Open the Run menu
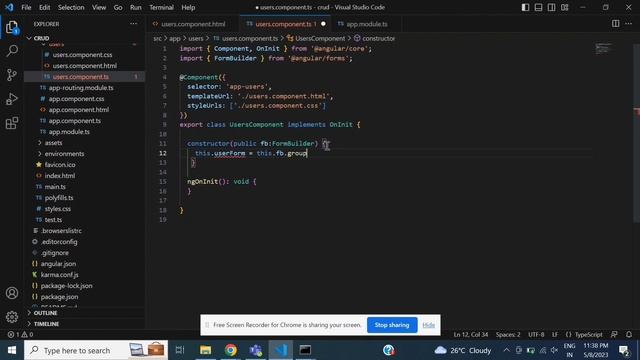 [136, 7]
